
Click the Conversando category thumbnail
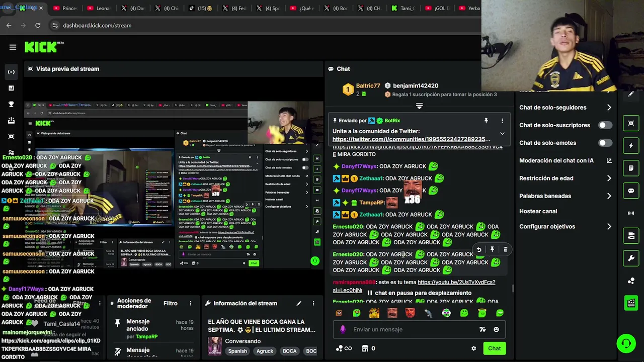tap(215, 346)
